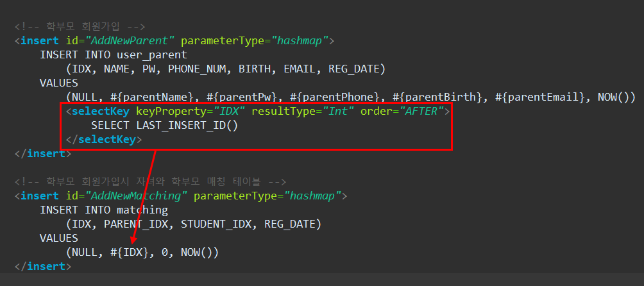Click the closing selectKey tag
The height and width of the screenshot is (286, 644).
[103, 140]
